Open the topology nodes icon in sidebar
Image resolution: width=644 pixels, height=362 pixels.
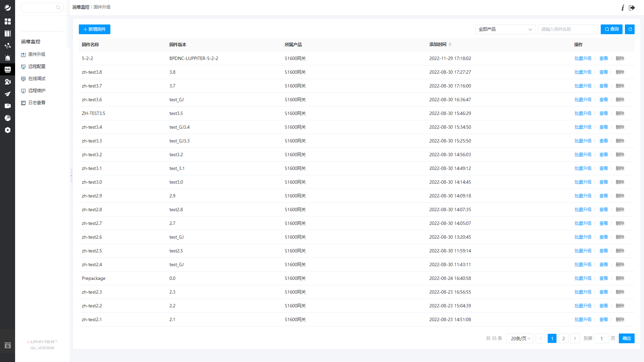(7, 46)
